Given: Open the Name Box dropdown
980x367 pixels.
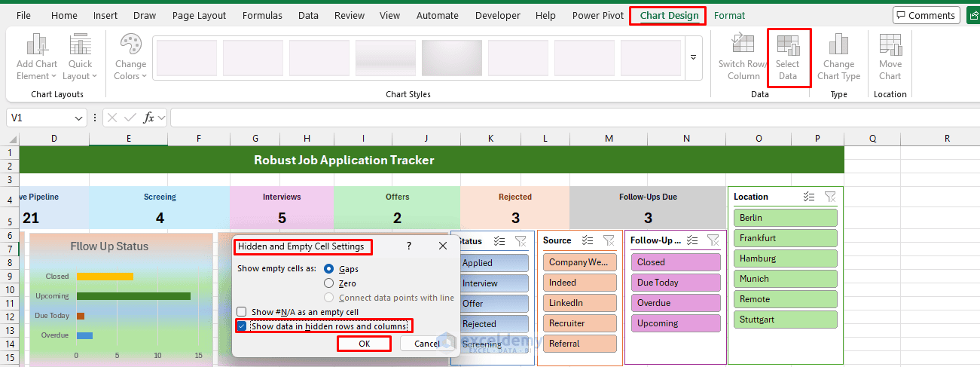Looking at the screenshot, I should click(80, 118).
